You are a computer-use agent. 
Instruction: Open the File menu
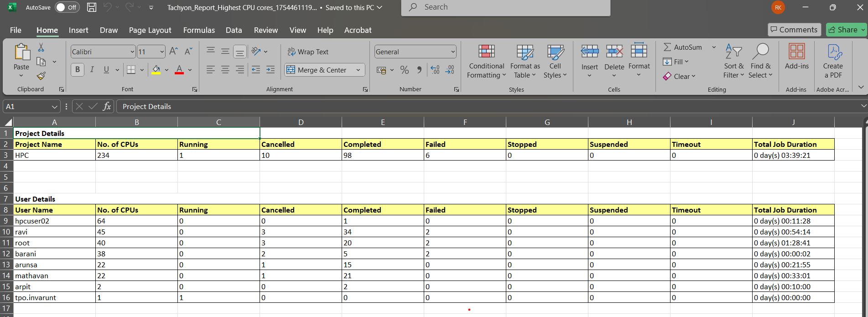[x=16, y=30]
